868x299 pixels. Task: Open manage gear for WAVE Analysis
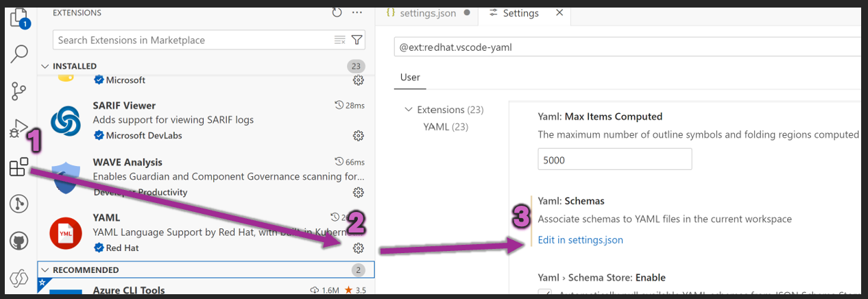pyautogui.click(x=358, y=192)
